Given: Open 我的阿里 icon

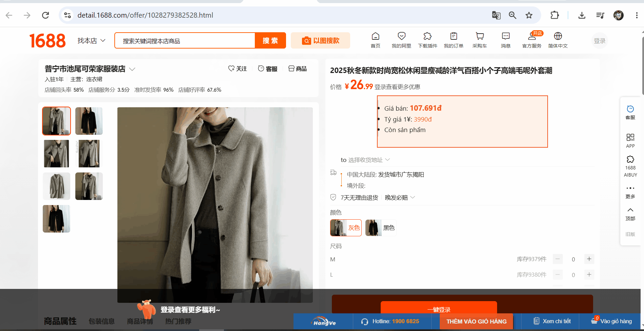Looking at the screenshot, I should point(401,40).
